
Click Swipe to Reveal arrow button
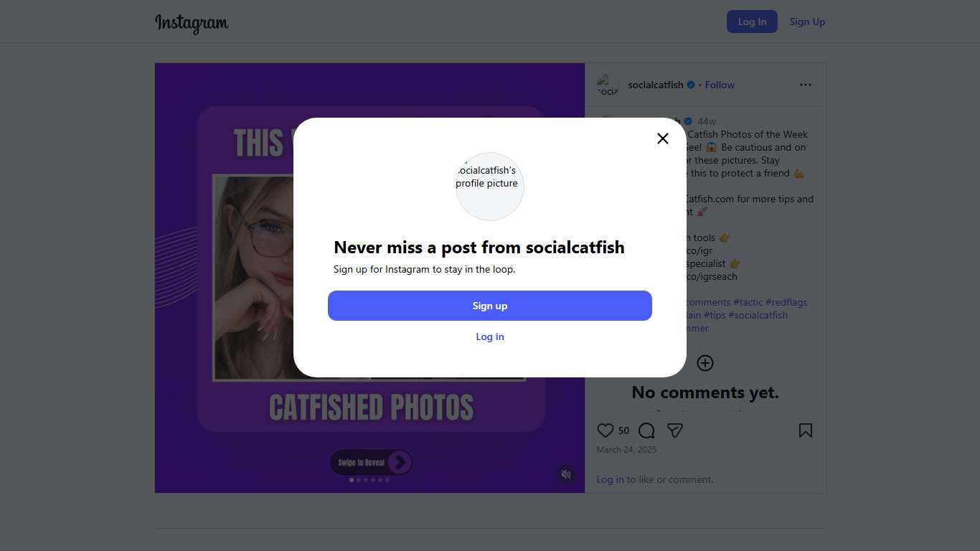tap(399, 463)
